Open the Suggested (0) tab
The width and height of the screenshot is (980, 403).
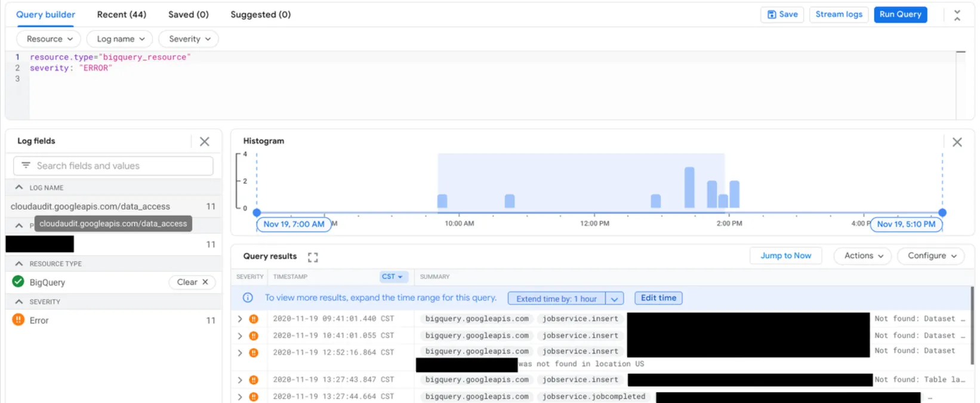(261, 14)
